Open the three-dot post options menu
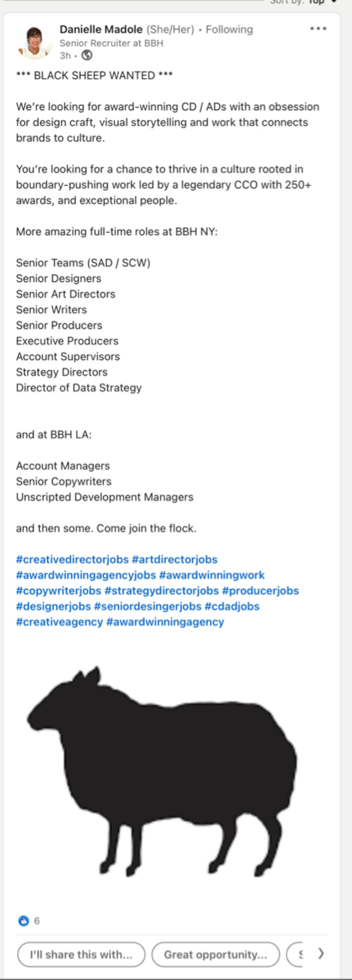Screen dimensions: 352x980 (318, 29)
